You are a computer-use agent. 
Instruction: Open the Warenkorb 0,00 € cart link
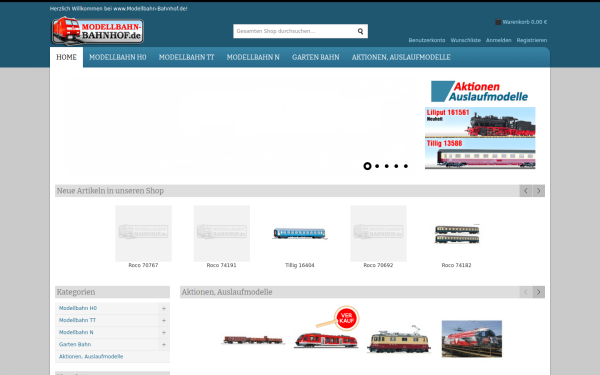click(525, 22)
